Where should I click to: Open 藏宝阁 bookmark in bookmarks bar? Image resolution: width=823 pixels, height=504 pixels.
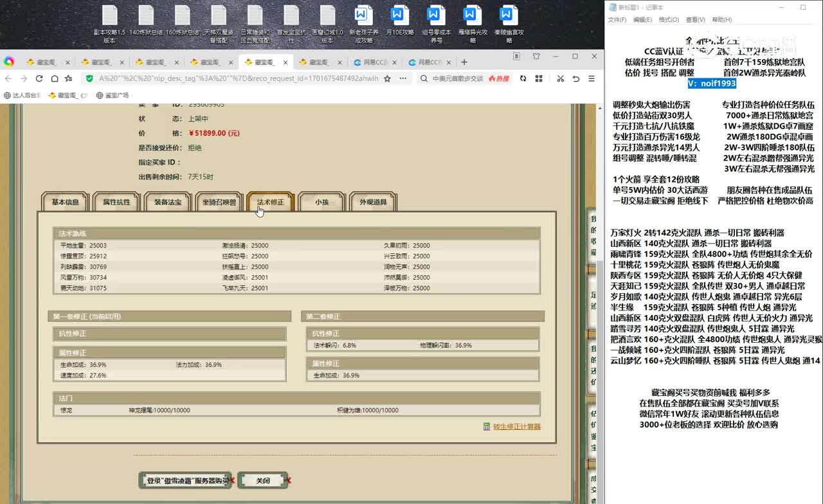coord(68,95)
